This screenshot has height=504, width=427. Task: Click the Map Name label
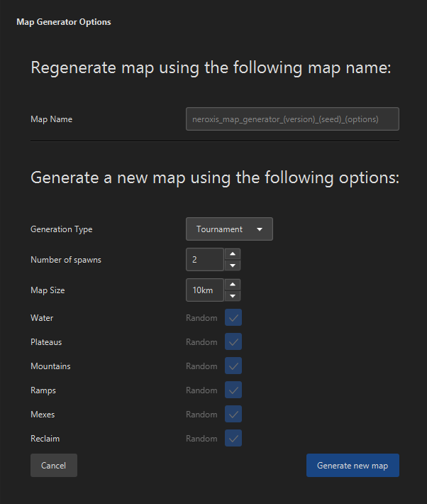pyautogui.click(x=51, y=119)
